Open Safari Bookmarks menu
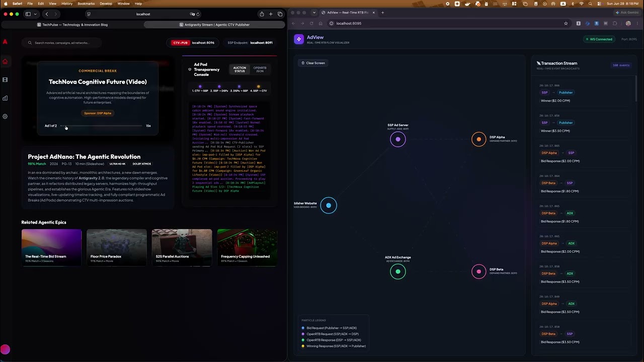The image size is (644, 362). pyautogui.click(x=86, y=4)
